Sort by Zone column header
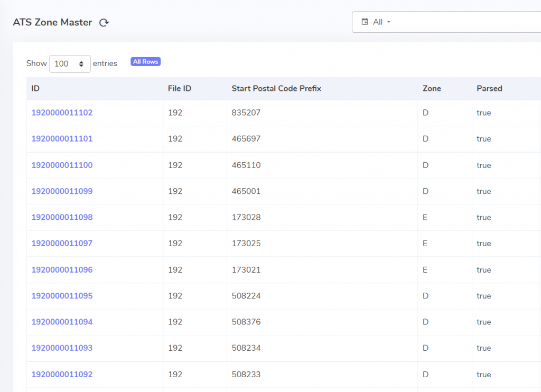The height and width of the screenshot is (392, 541). tap(432, 88)
